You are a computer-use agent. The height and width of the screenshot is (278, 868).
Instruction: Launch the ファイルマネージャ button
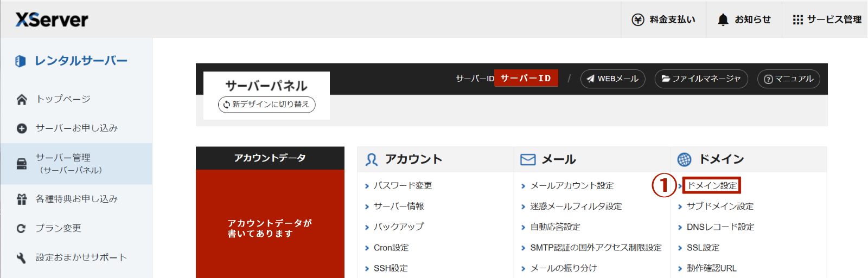[x=701, y=79]
